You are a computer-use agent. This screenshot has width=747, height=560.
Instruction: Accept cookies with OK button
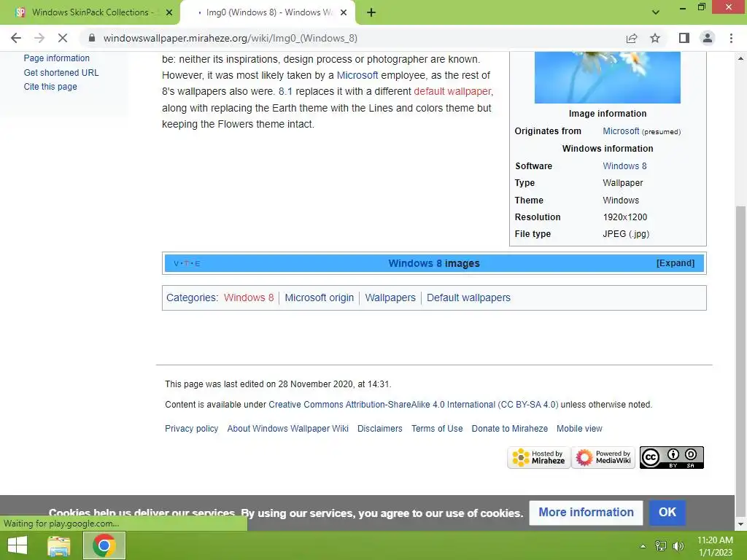(x=667, y=513)
